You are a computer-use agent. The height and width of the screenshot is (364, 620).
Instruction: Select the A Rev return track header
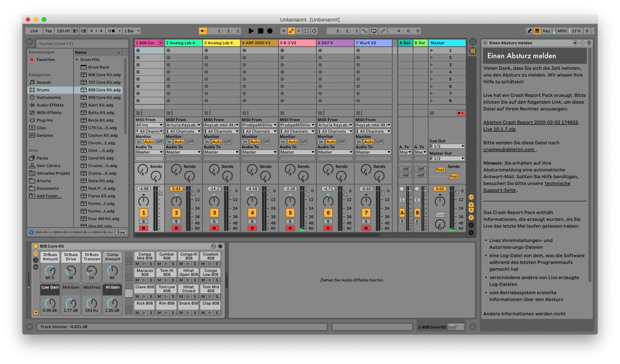(x=405, y=43)
